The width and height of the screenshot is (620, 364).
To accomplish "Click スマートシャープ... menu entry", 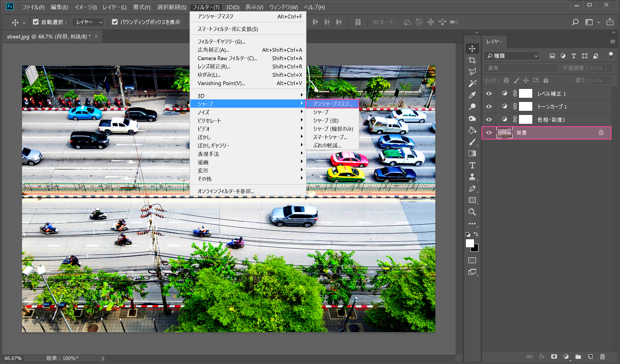I will click(x=330, y=137).
